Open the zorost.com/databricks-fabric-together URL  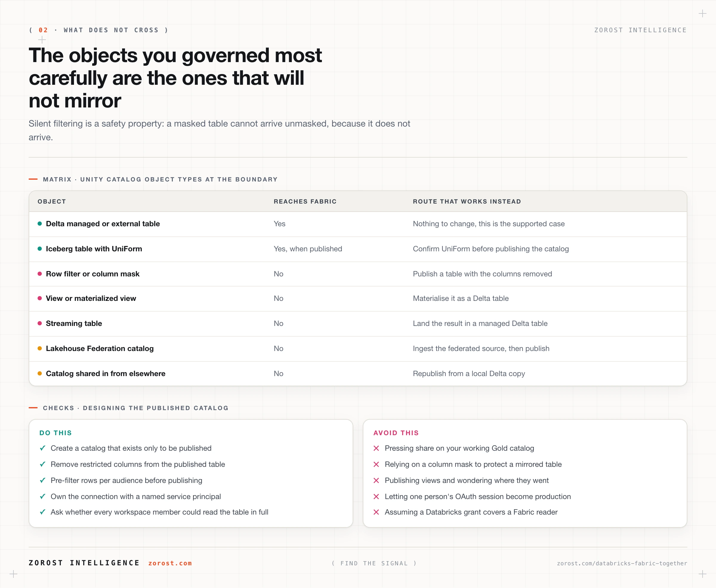click(622, 563)
